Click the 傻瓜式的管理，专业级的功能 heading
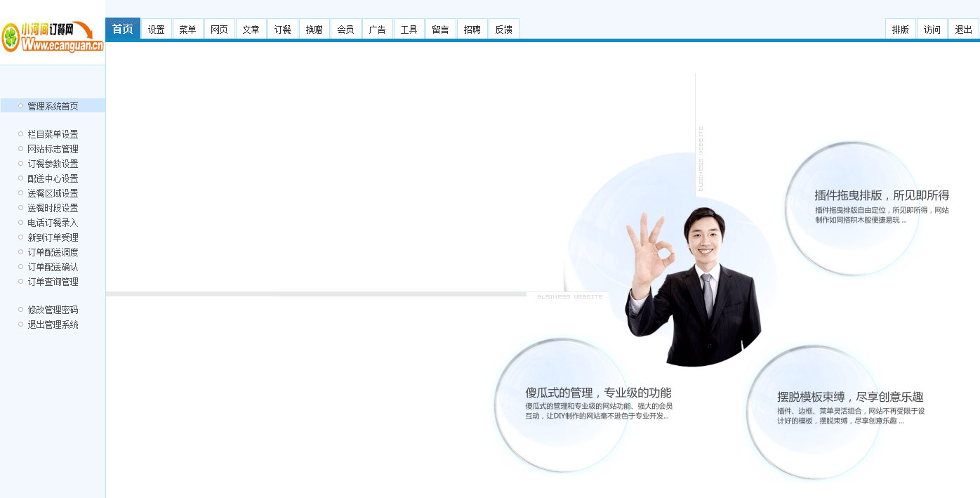Image resolution: width=980 pixels, height=498 pixels. click(598, 393)
